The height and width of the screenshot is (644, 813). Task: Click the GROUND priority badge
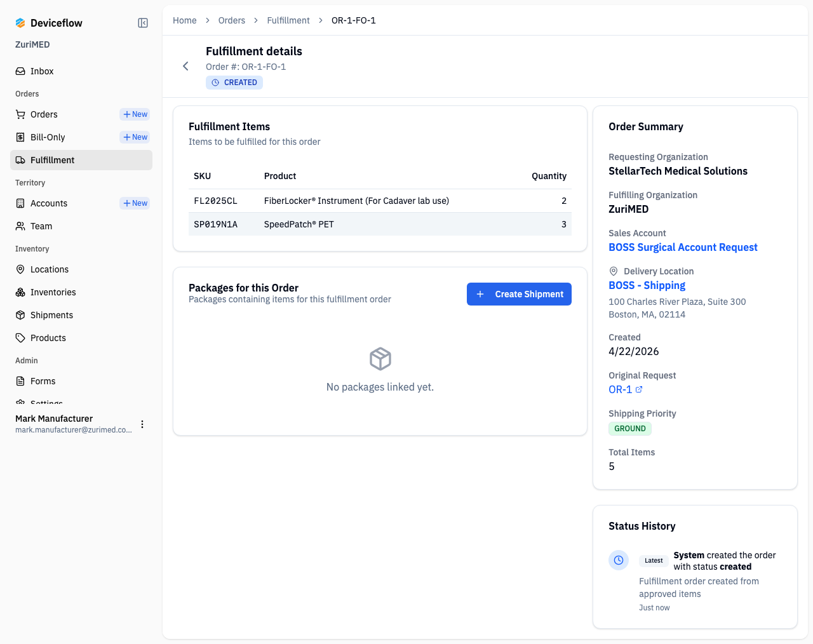[x=630, y=429]
